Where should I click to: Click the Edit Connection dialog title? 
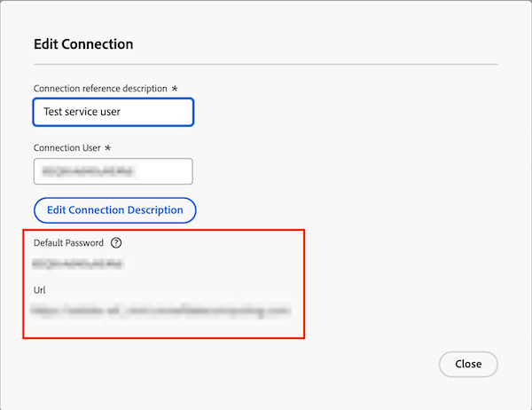point(83,43)
